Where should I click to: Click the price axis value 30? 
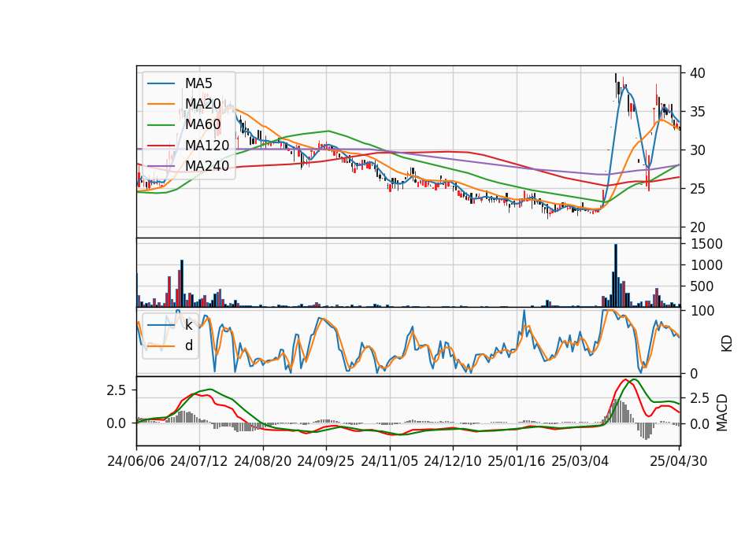(x=698, y=150)
